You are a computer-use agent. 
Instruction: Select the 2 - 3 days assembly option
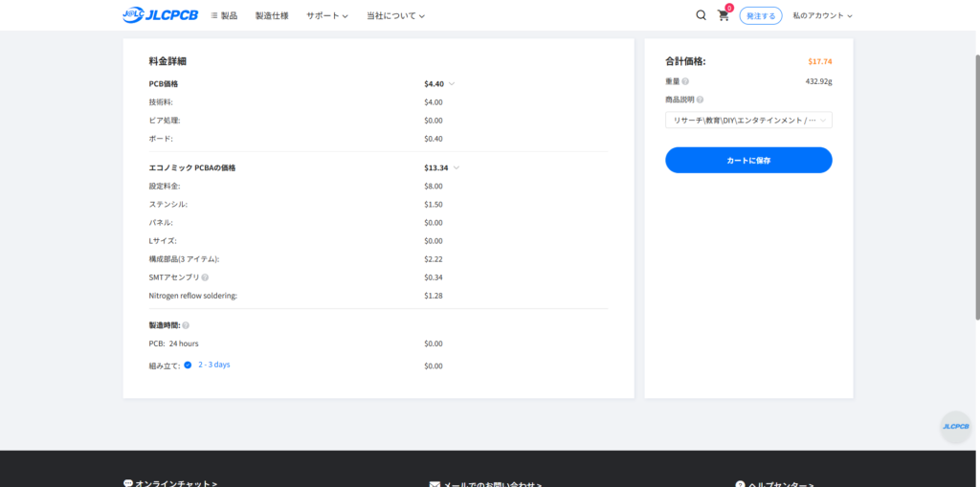coord(188,365)
